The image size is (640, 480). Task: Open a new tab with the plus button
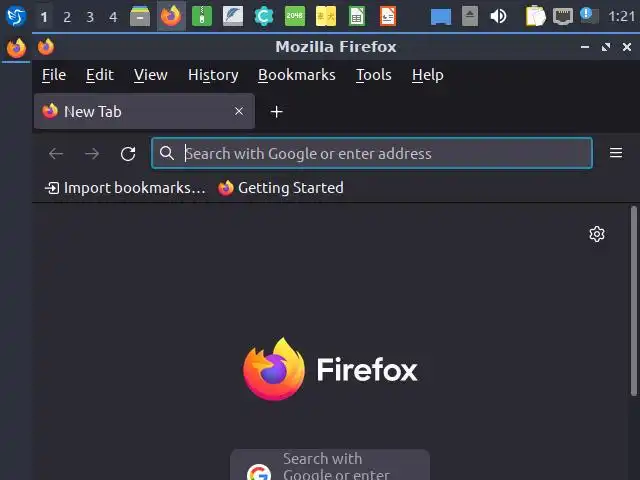pyautogui.click(x=276, y=112)
